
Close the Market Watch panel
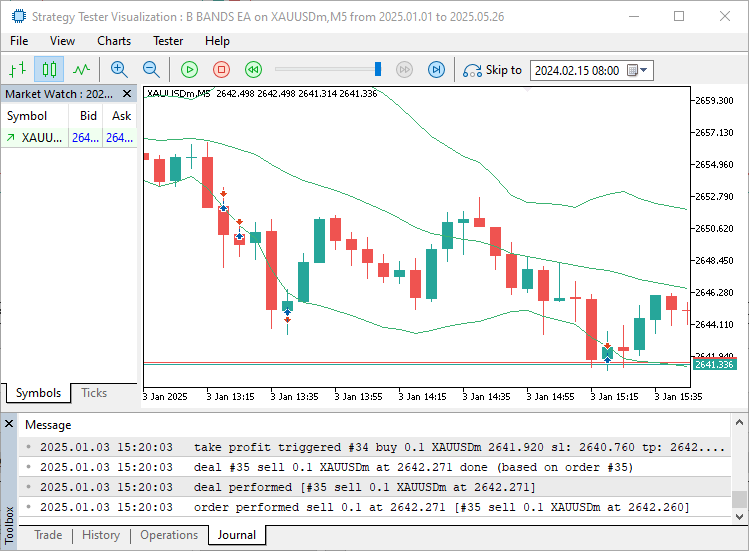[128, 93]
